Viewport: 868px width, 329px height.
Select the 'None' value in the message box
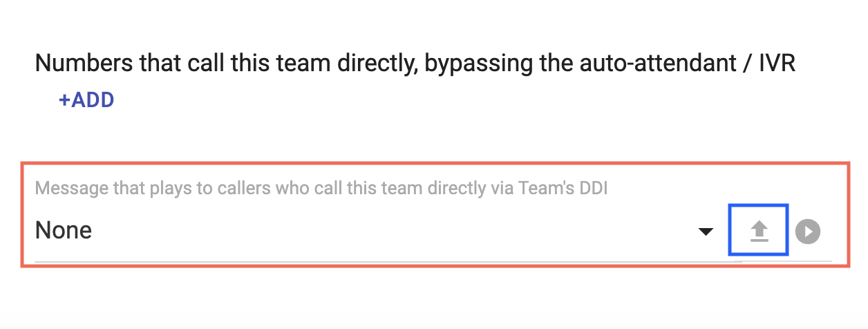[64, 230]
